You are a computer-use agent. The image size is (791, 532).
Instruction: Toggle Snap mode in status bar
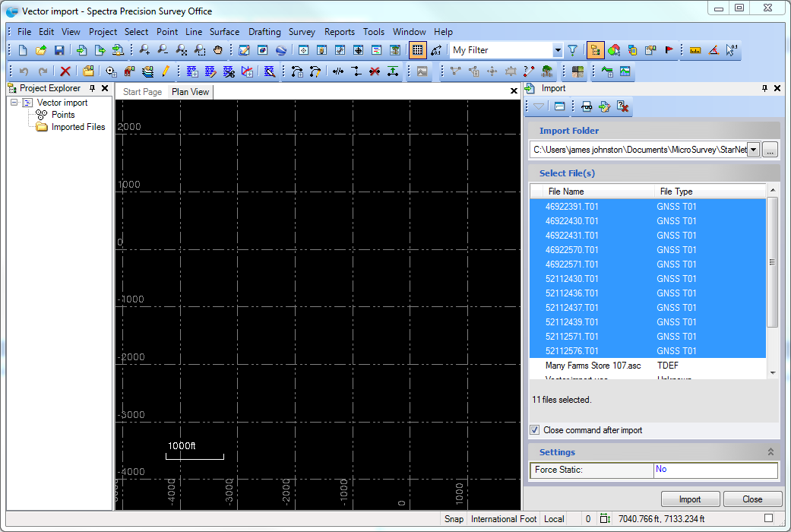(x=454, y=519)
